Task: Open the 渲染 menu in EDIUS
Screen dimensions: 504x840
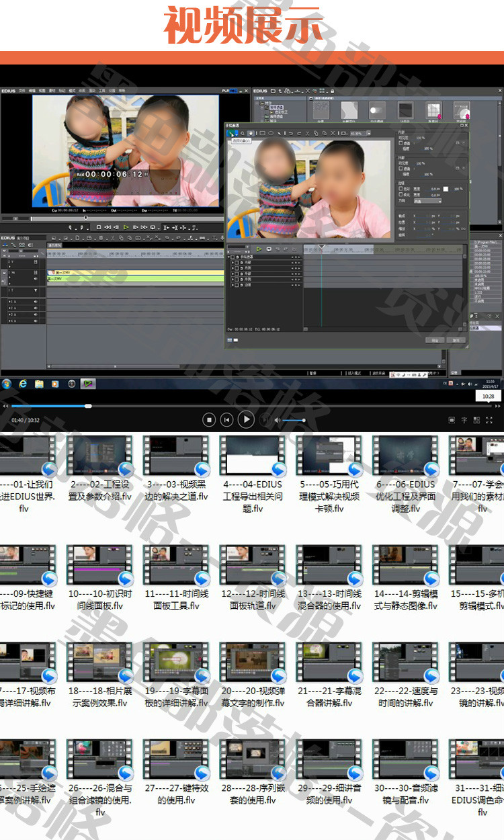Action: tap(92, 91)
